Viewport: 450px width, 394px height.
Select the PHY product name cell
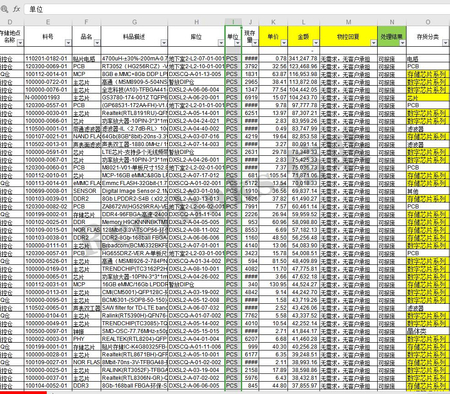(86, 339)
